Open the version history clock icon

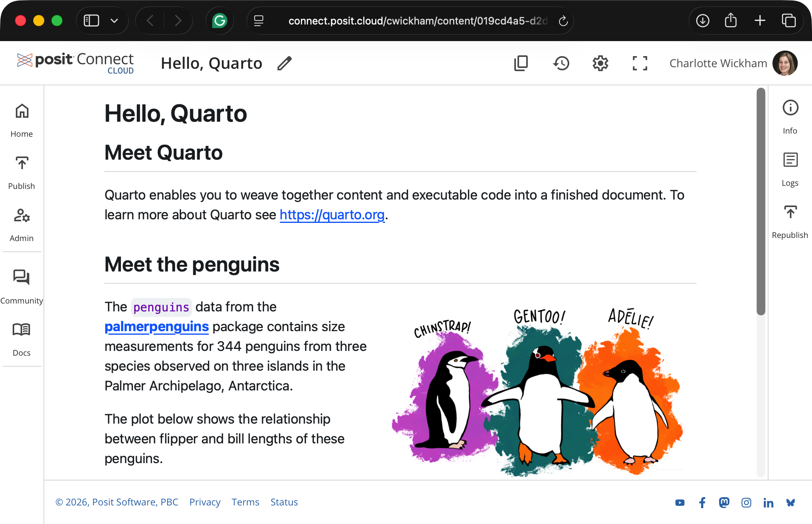(x=561, y=63)
